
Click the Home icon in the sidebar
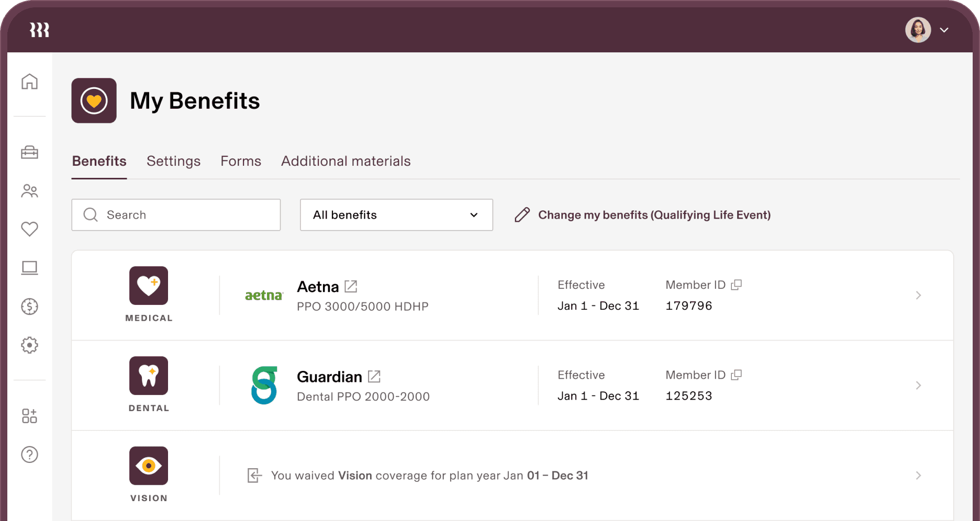coord(29,82)
